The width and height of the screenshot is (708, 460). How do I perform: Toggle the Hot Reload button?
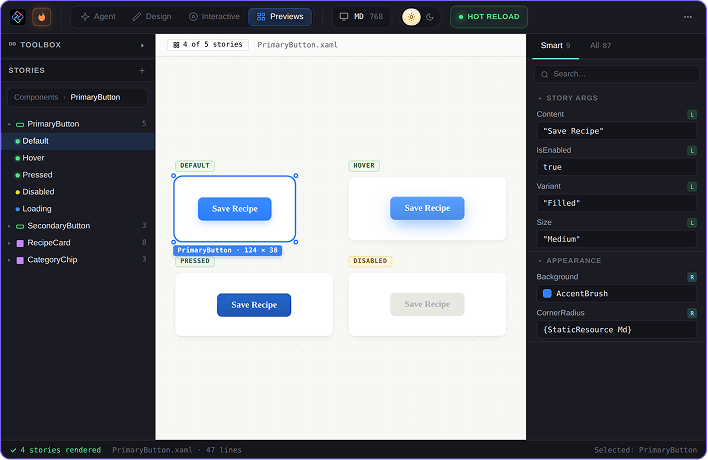coord(489,17)
